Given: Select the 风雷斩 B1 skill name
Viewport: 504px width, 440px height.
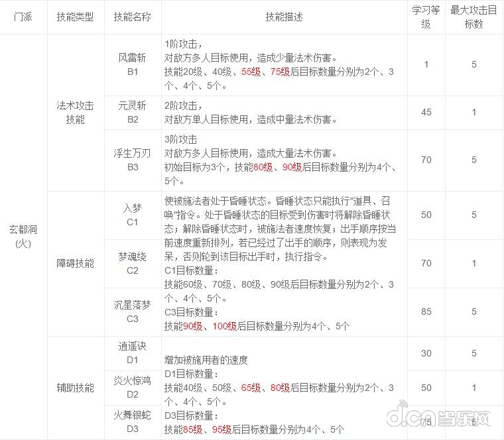Looking at the screenshot, I should coord(132,64).
